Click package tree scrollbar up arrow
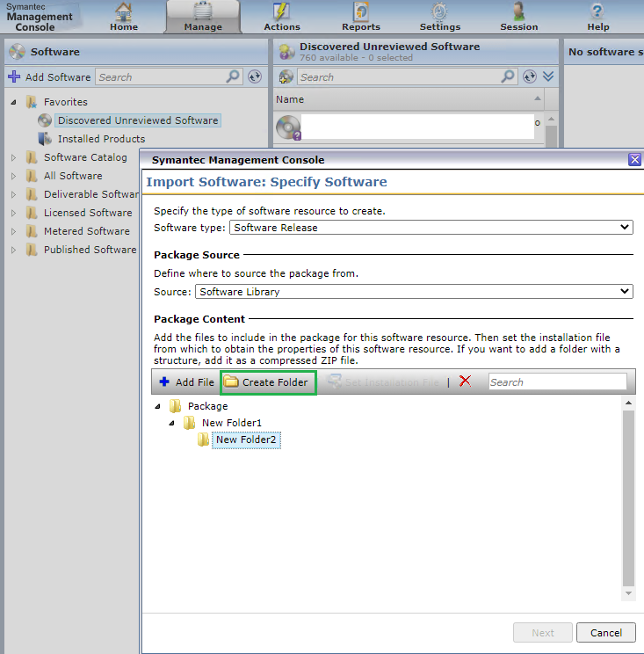 (628, 403)
